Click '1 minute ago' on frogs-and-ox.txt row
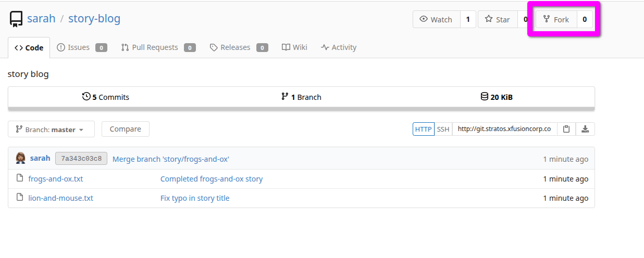Screen dimensions: 644x258 565,179
